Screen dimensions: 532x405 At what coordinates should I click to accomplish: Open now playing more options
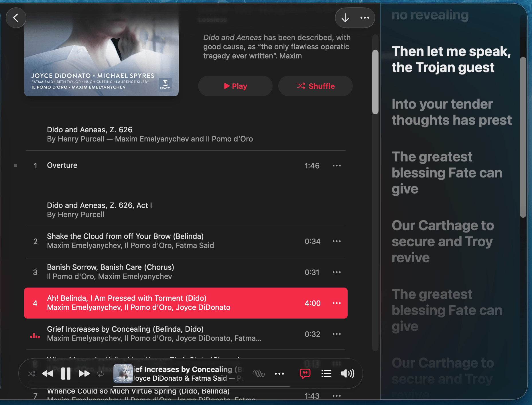[279, 373]
